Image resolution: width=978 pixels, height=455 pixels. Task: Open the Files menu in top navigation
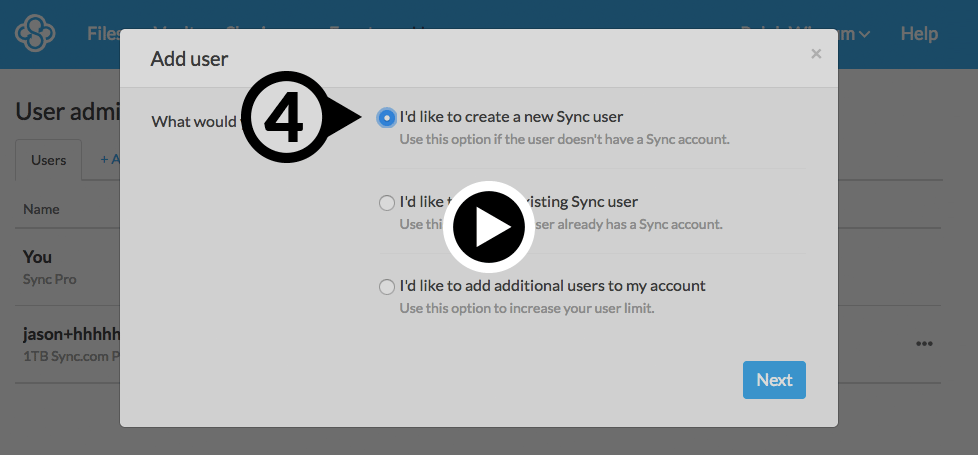pyautogui.click(x=102, y=34)
